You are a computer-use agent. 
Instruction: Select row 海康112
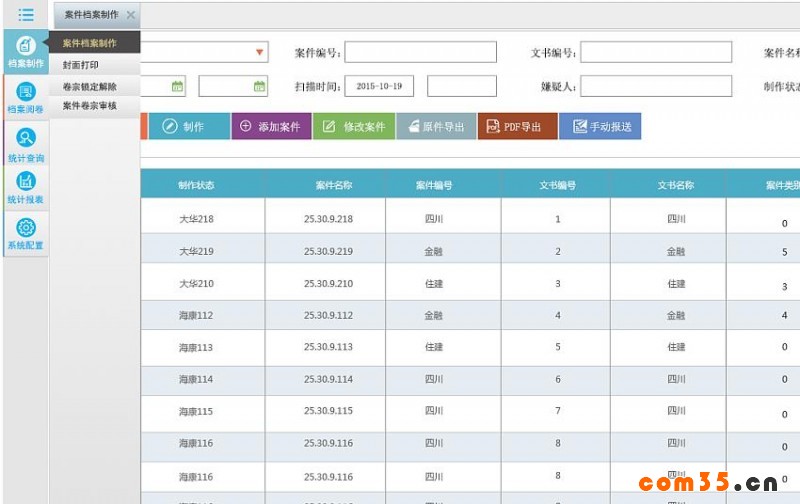[x=470, y=315]
